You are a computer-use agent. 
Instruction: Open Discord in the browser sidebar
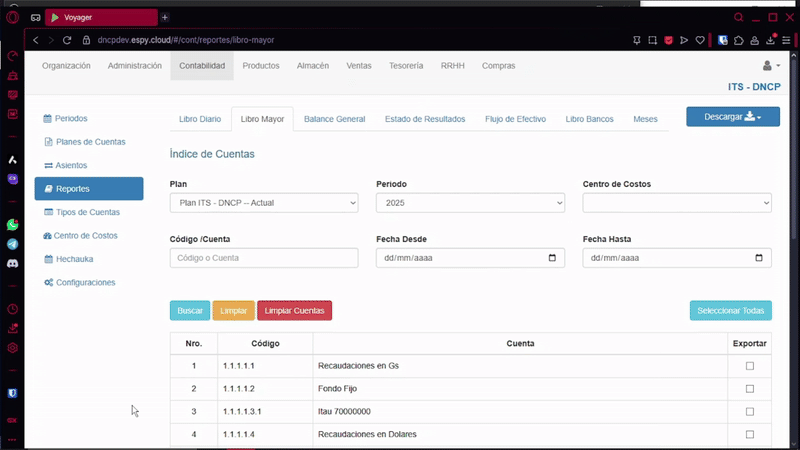pyautogui.click(x=13, y=263)
